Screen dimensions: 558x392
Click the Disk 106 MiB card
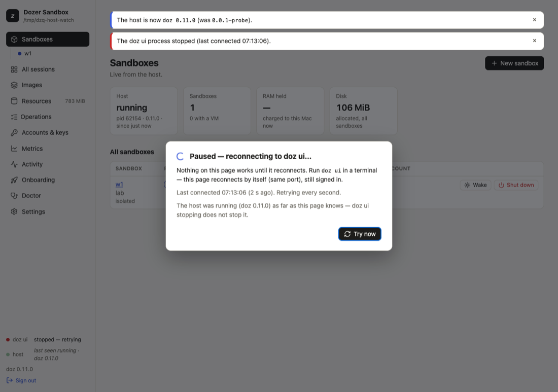pyautogui.click(x=363, y=111)
